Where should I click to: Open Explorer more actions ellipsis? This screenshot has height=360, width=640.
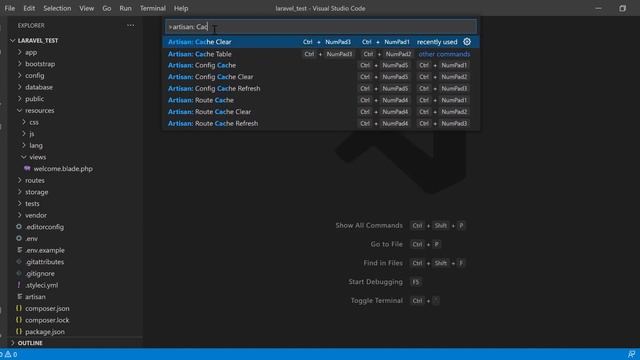131,25
